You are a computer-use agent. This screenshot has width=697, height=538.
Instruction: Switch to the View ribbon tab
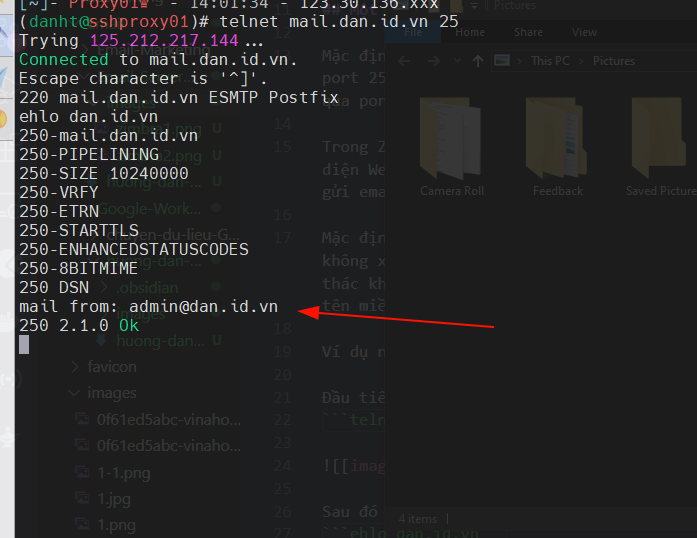click(x=584, y=32)
